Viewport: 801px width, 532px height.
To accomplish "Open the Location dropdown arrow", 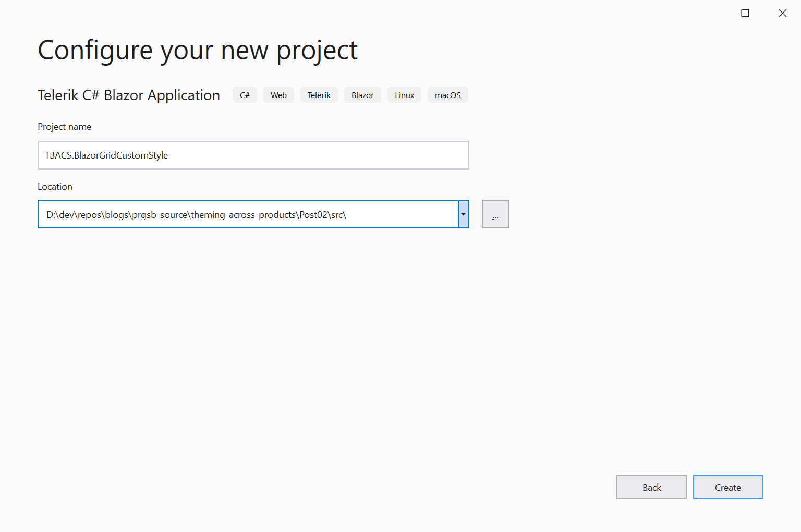I will (463, 214).
